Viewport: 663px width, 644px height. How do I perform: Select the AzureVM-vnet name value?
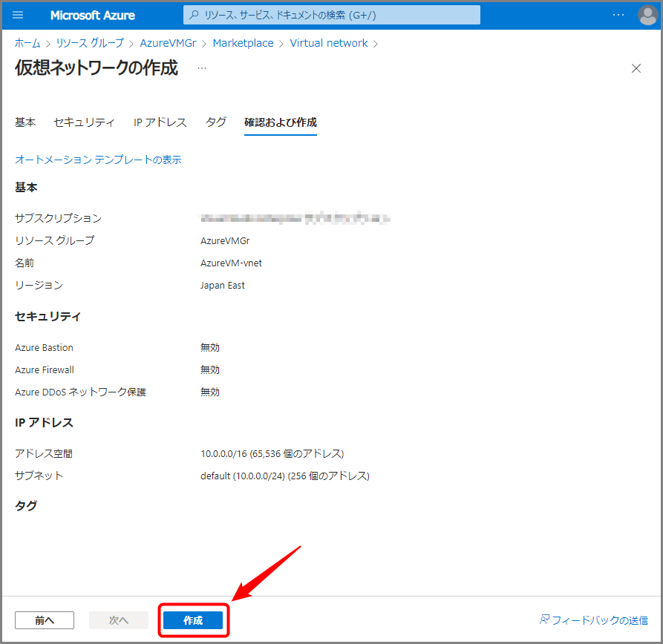pyautogui.click(x=231, y=263)
